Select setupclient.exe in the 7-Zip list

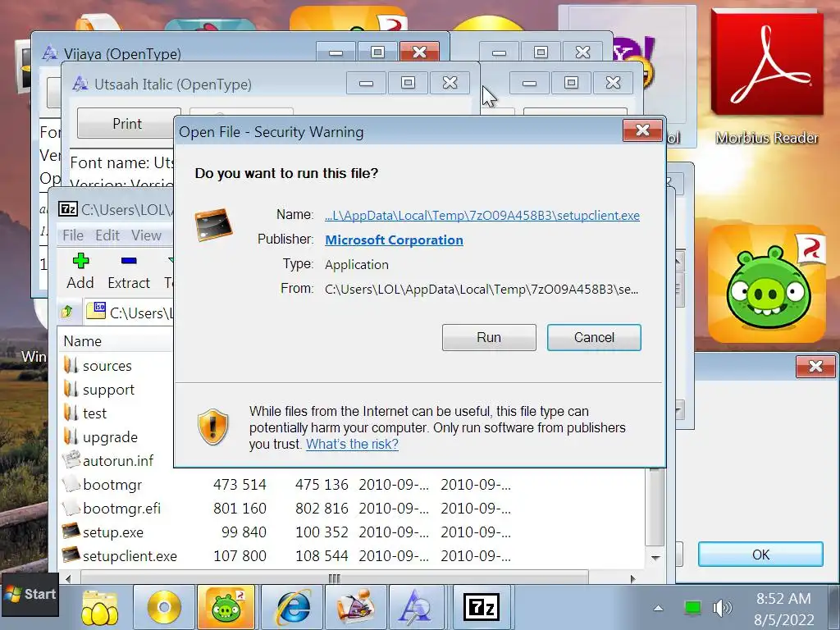(130, 556)
